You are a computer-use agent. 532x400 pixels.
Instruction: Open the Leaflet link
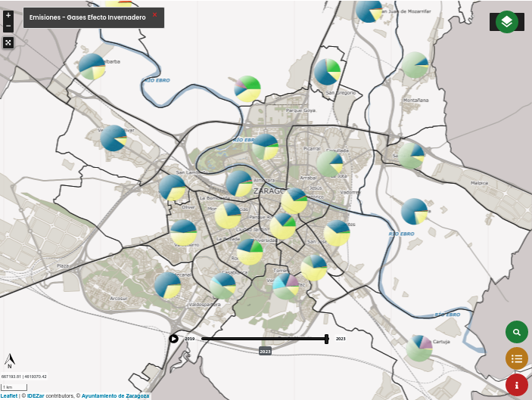click(9, 395)
